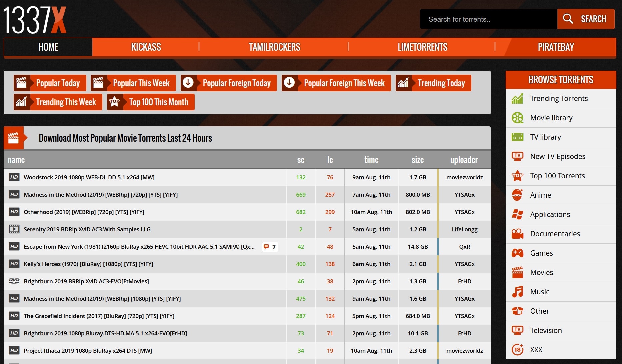Click the Music note icon
Viewport: 622px width, 364px height.
517,292
